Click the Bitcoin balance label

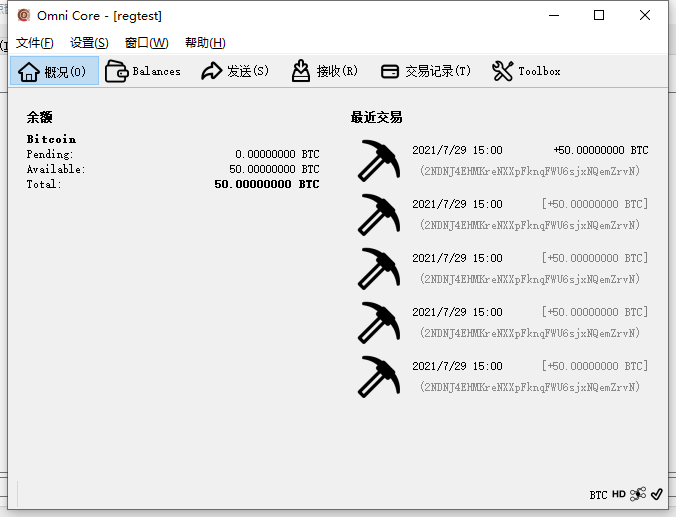click(51, 139)
